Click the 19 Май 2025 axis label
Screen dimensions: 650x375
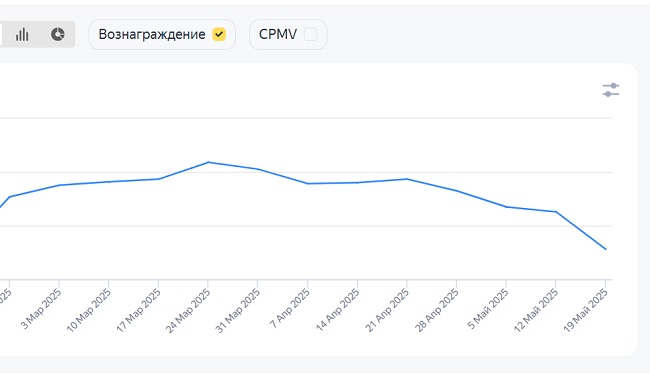586,310
